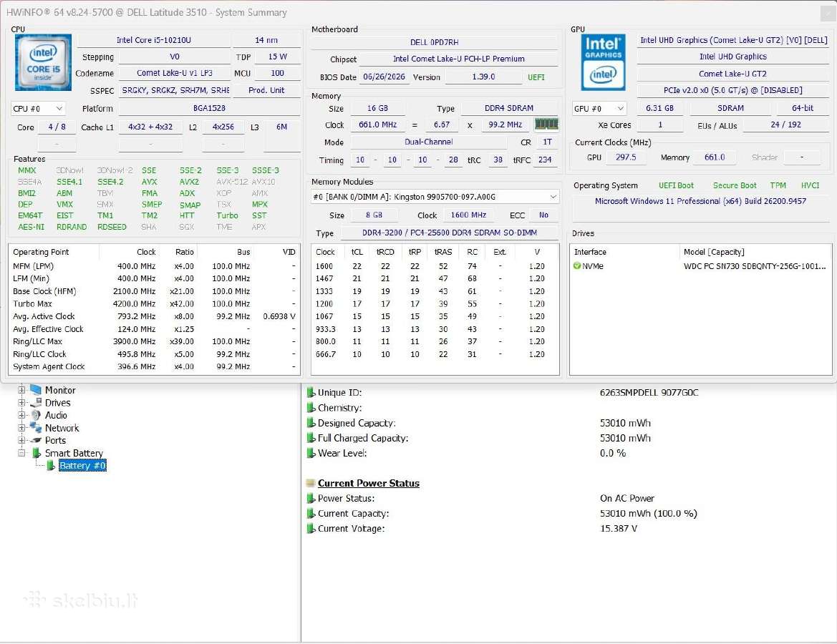Screen dimensions: 837x644
Task: Click the Current Power Status section icon
Action: coord(310,484)
